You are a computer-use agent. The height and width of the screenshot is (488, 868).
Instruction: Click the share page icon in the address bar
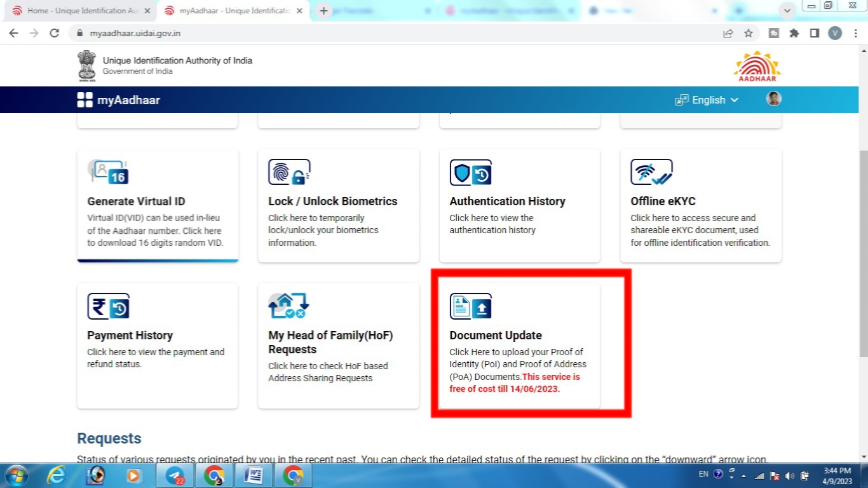coord(728,33)
